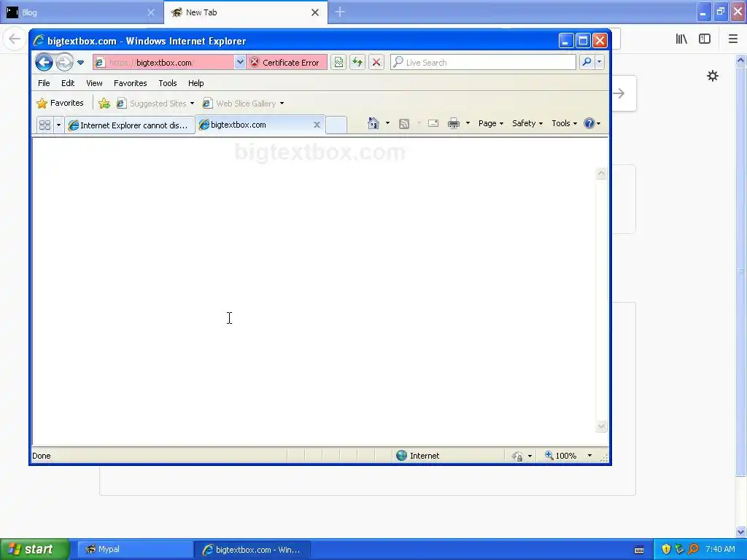Open the search provider dropdown
747x560 pixels.
pos(600,63)
